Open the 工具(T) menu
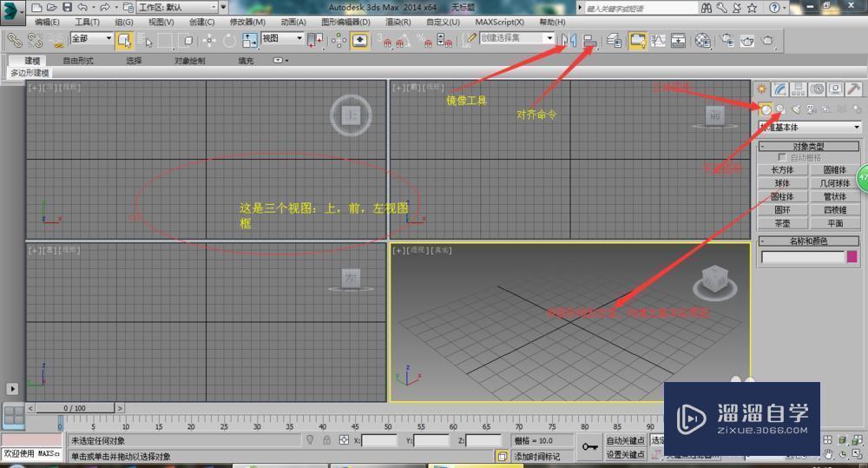This screenshot has height=468, width=868. [88, 23]
